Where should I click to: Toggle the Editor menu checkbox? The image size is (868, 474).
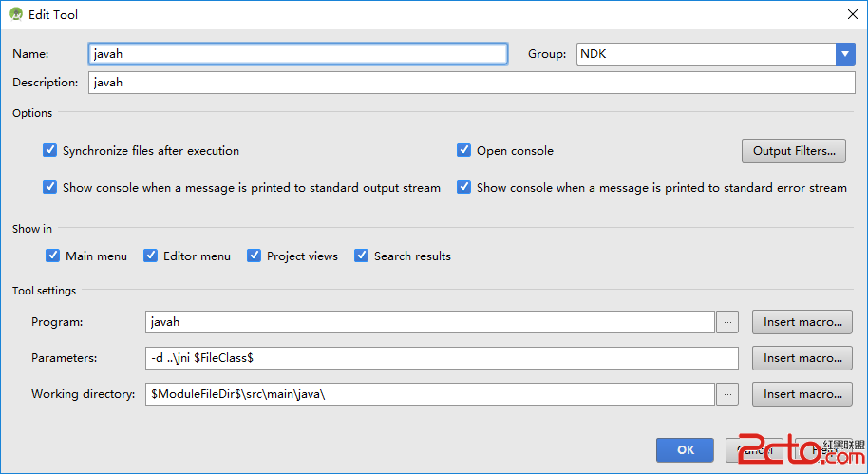pyautogui.click(x=151, y=256)
